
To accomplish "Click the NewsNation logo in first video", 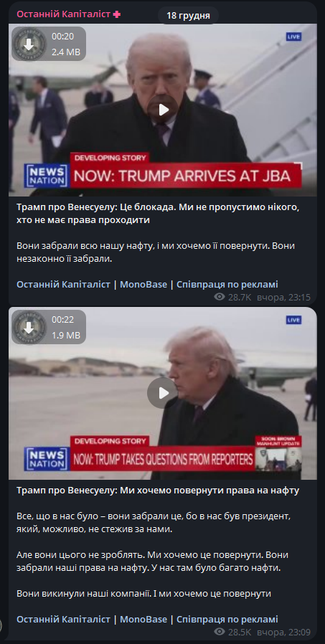I will pos(47,176).
